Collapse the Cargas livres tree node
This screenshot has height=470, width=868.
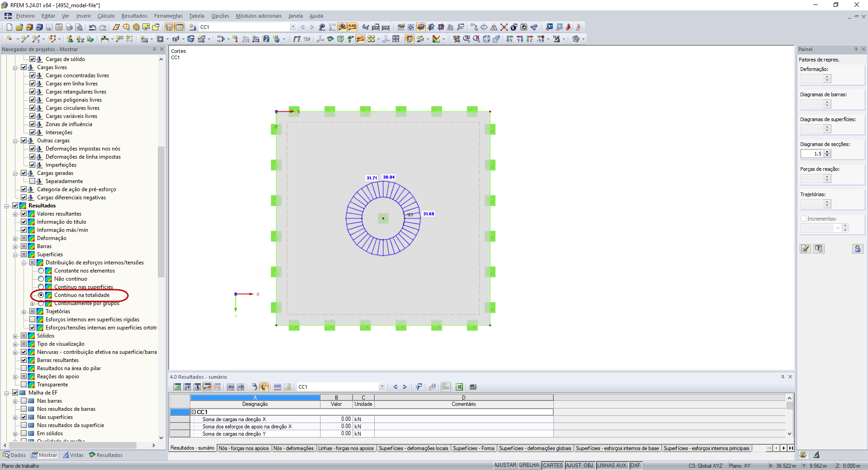[x=15, y=68]
